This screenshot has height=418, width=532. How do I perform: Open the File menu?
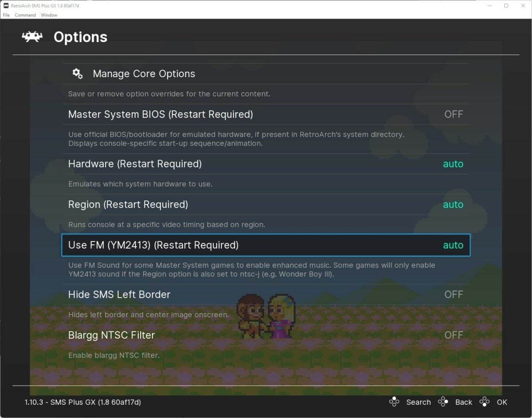(6, 15)
